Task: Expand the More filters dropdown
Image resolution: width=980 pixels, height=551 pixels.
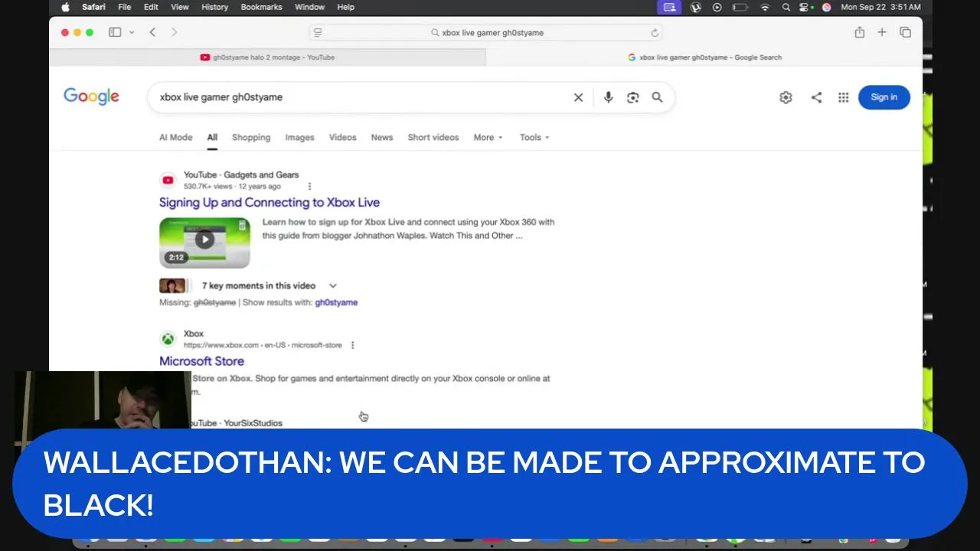Action: click(x=488, y=137)
